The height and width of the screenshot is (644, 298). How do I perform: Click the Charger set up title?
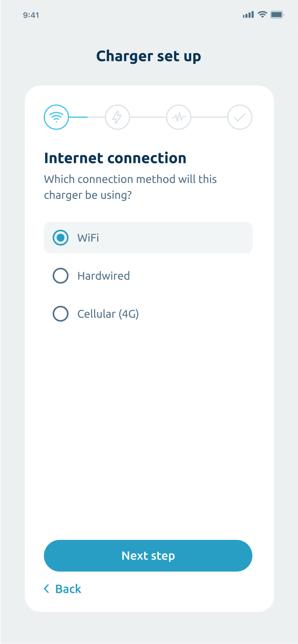click(149, 56)
